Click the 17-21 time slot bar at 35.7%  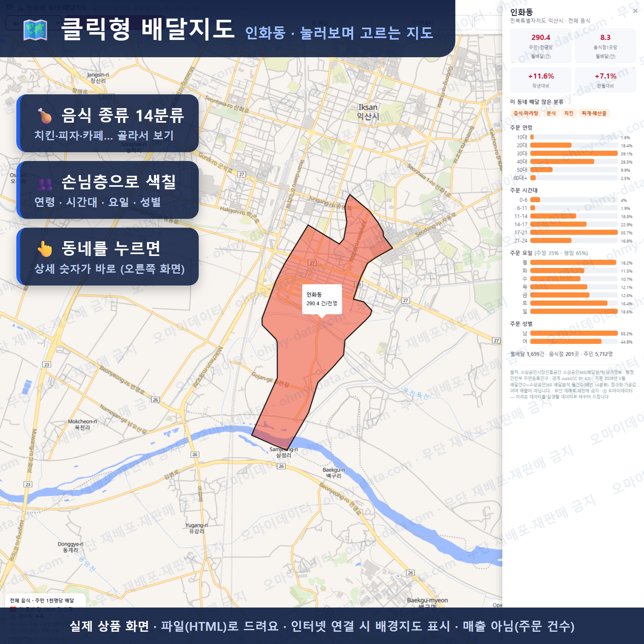574,232
